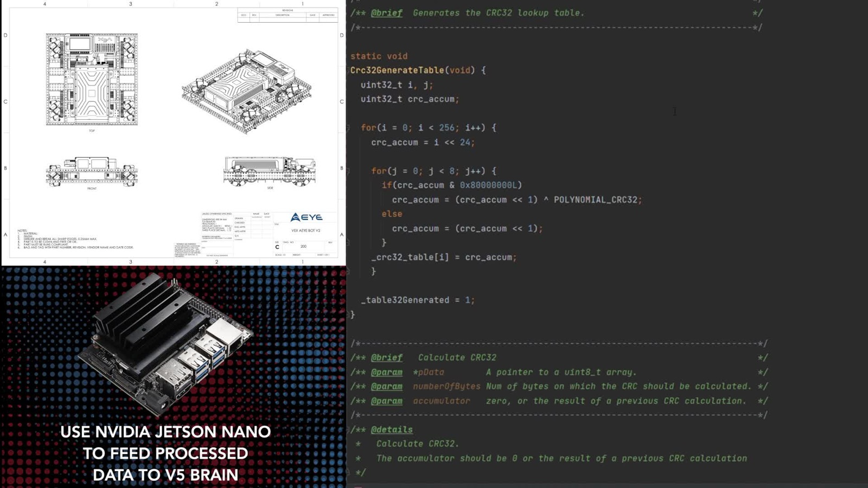Click the 'VEX AEYE BOT V2' title text
The image size is (868, 488).
point(306,230)
